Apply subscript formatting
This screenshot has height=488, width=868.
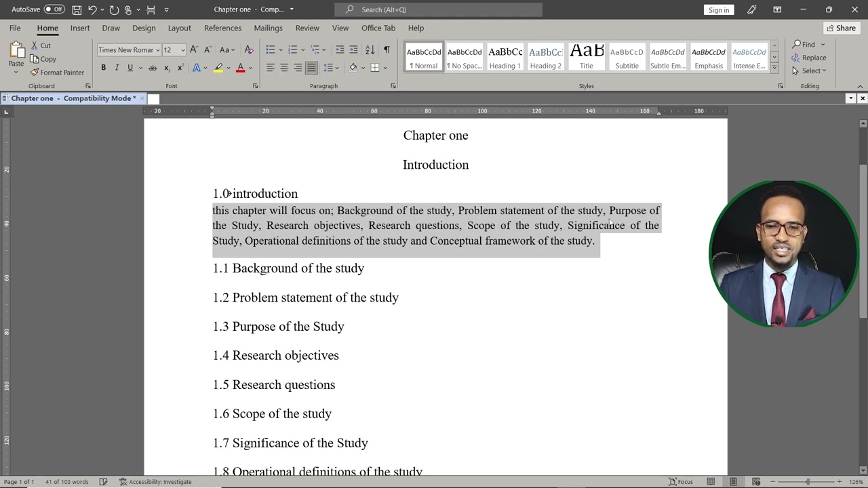pos(167,68)
